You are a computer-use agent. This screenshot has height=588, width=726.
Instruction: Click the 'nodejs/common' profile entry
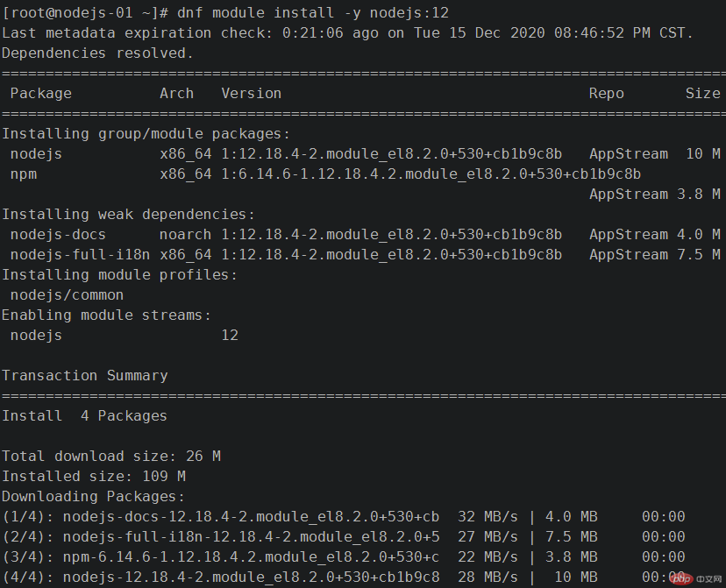(x=67, y=295)
